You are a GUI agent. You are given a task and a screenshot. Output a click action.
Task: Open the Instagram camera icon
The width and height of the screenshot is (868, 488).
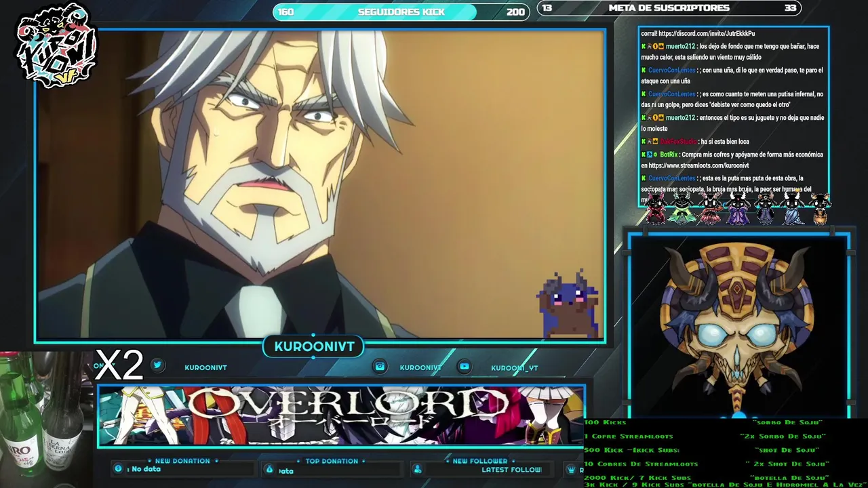(380, 367)
